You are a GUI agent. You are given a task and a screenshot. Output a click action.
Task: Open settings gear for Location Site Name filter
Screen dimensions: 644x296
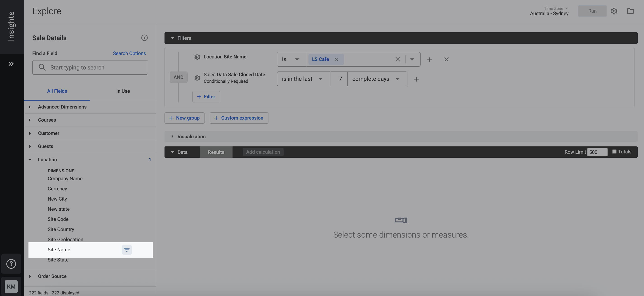pyautogui.click(x=197, y=57)
